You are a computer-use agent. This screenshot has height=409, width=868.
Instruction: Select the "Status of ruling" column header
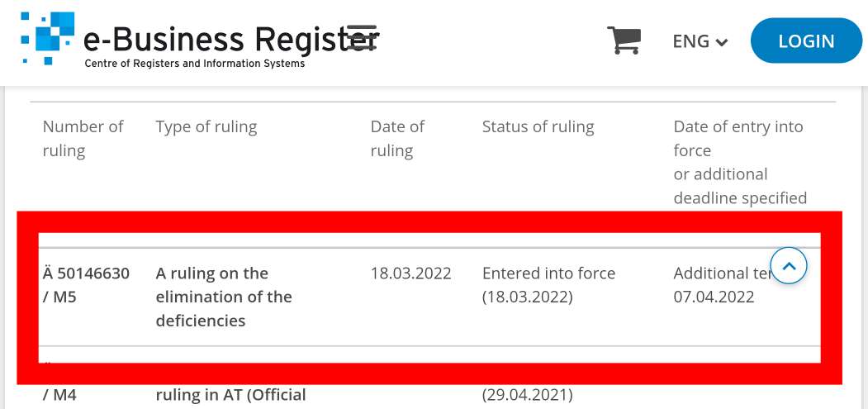(538, 127)
